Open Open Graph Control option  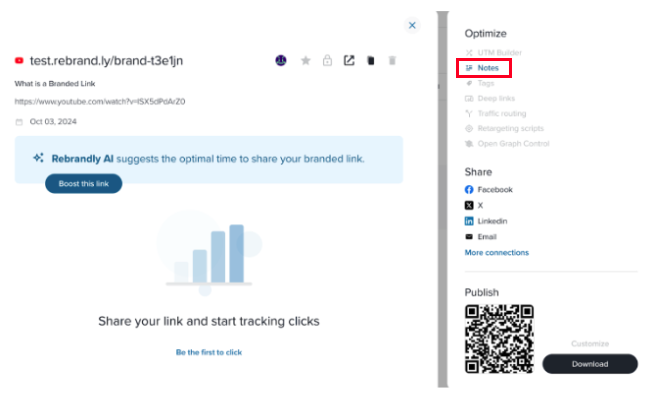[x=507, y=143]
